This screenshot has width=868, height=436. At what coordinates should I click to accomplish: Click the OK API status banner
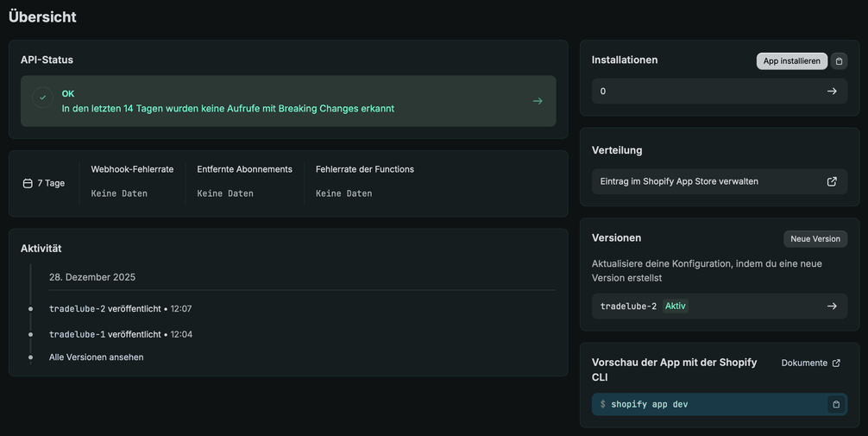point(288,101)
